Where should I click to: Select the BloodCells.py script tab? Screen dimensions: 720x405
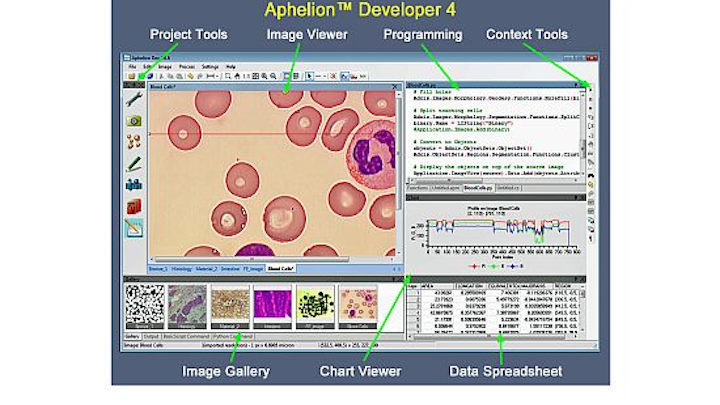[478, 188]
